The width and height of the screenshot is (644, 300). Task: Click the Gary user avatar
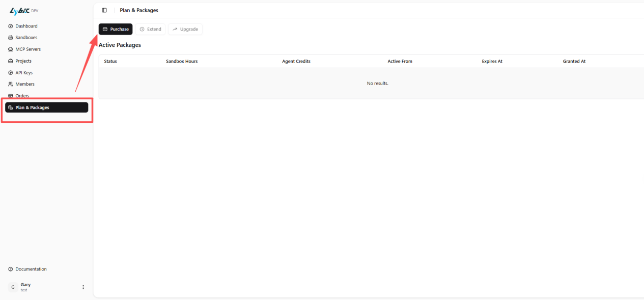[x=13, y=287]
